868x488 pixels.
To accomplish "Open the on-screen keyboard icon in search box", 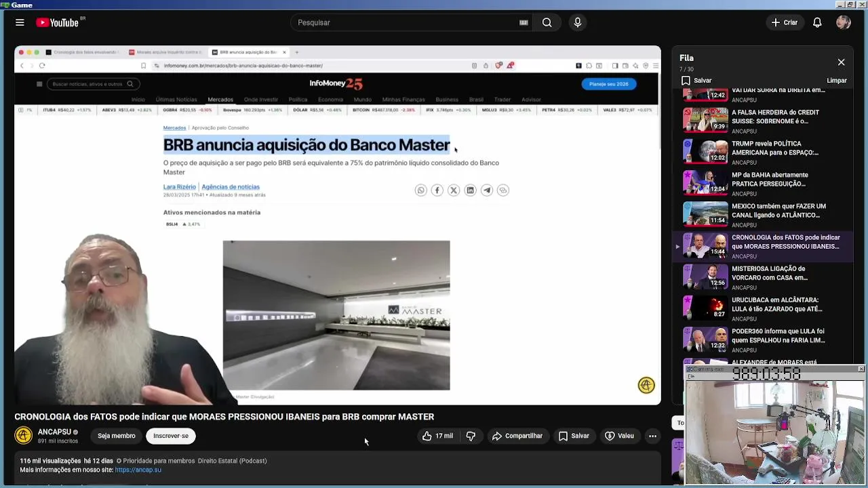I will (524, 22).
